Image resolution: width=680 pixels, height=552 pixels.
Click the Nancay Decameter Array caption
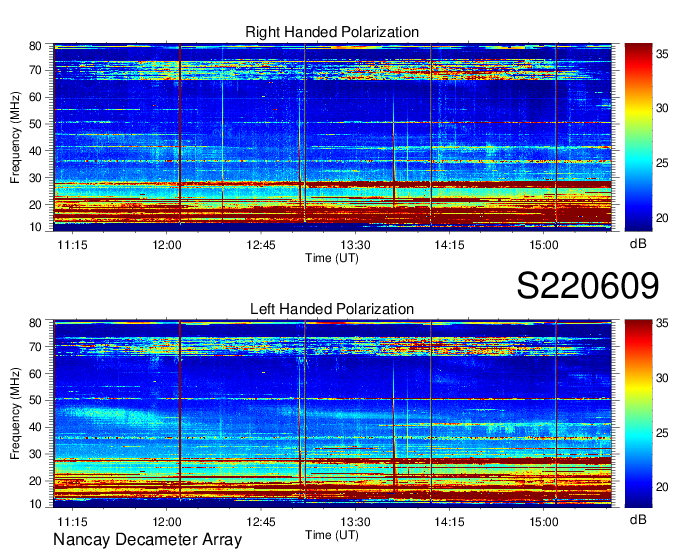147,540
